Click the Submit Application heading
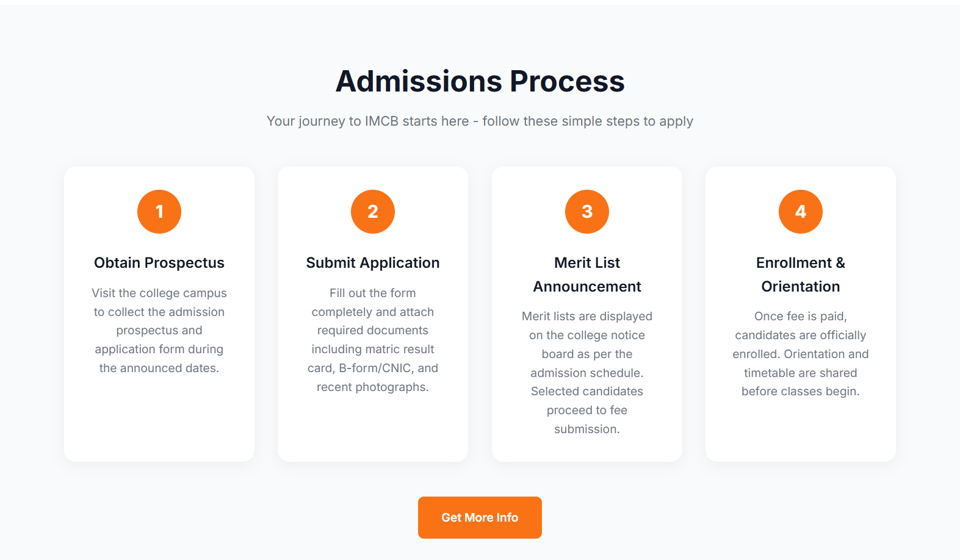Image resolution: width=960 pixels, height=560 pixels. 372,262
